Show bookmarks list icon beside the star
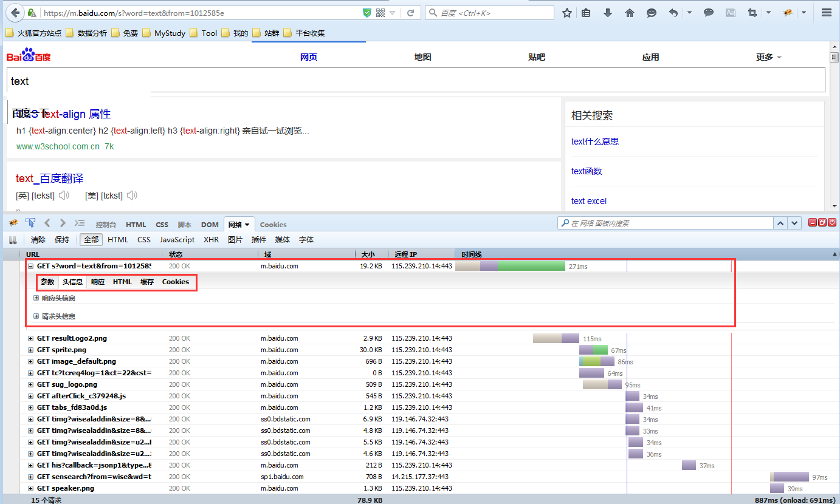 pyautogui.click(x=586, y=13)
